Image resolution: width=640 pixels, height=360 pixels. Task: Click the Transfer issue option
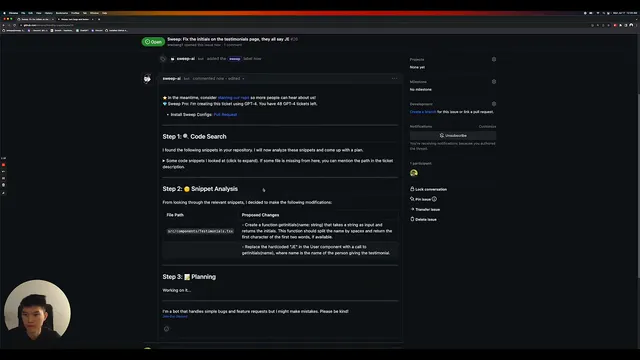tap(425, 209)
